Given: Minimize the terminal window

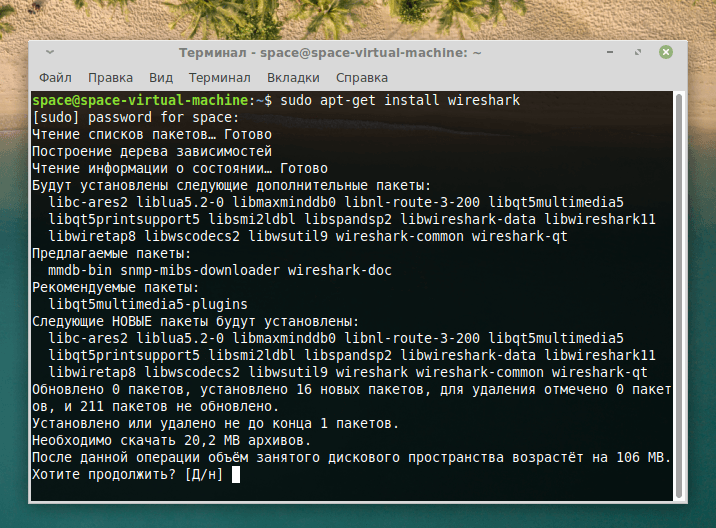Looking at the screenshot, I should pyautogui.click(x=610, y=52).
